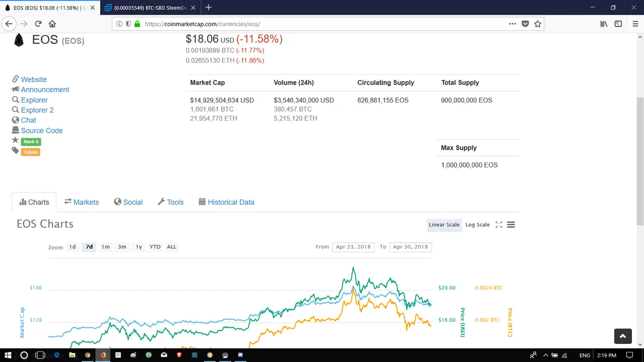644x362 pixels.
Task: Toggle the sidebar view icon
Action: click(618, 24)
